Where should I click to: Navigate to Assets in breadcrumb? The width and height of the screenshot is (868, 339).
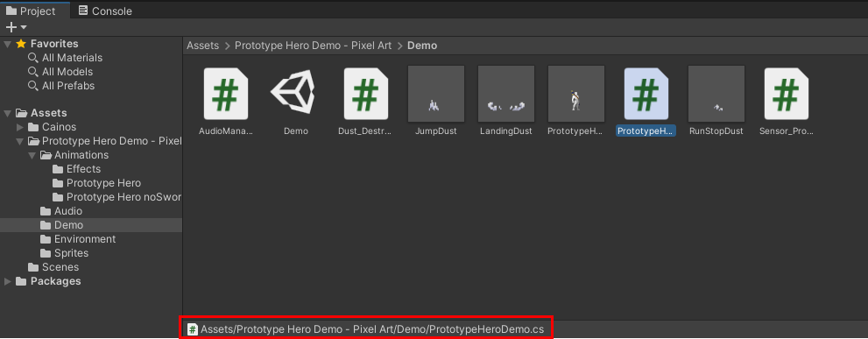pyautogui.click(x=202, y=46)
